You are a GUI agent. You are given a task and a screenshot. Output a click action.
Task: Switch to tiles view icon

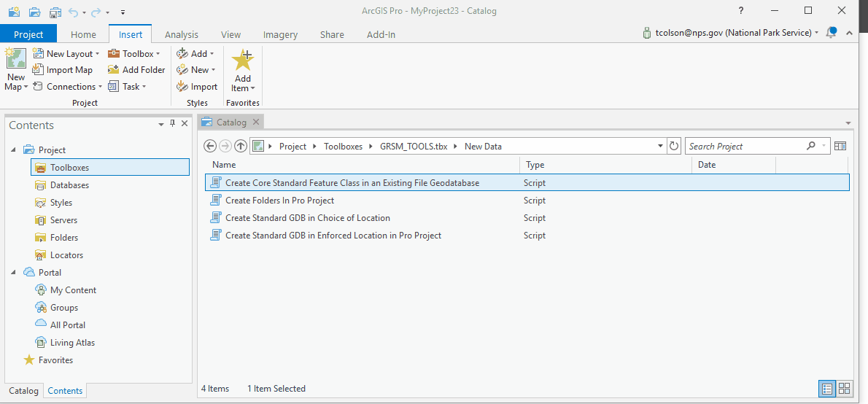[x=844, y=389]
